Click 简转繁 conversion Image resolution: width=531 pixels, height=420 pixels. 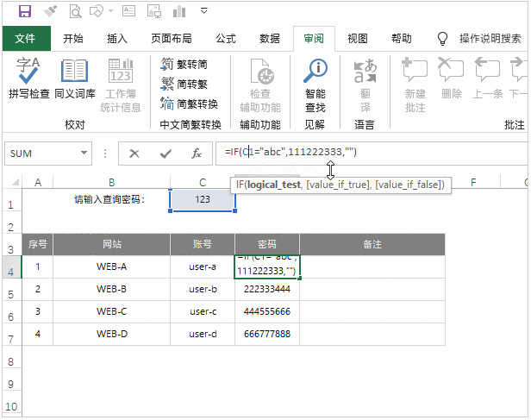184,84
